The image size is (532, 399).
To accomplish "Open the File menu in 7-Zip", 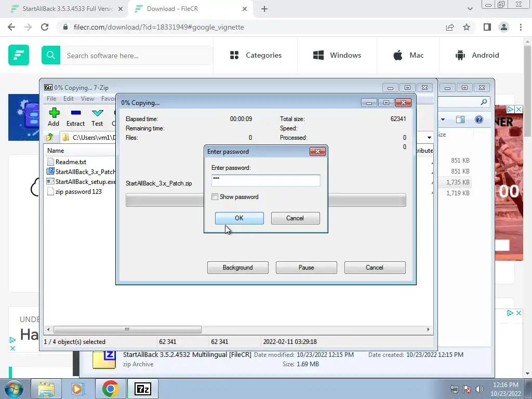I will tap(51, 99).
